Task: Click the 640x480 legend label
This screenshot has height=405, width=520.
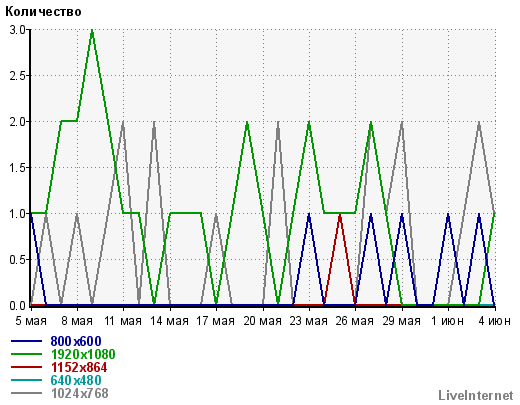Action: click(76, 380)
